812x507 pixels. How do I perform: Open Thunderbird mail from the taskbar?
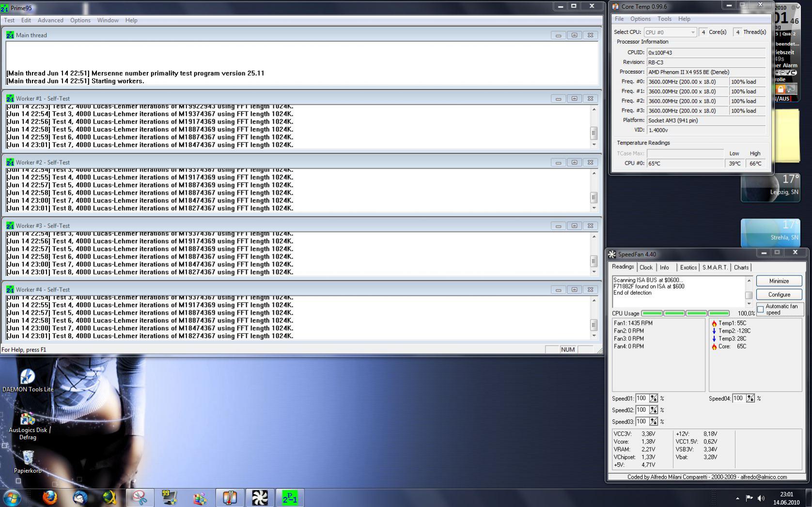coord(80,497)
